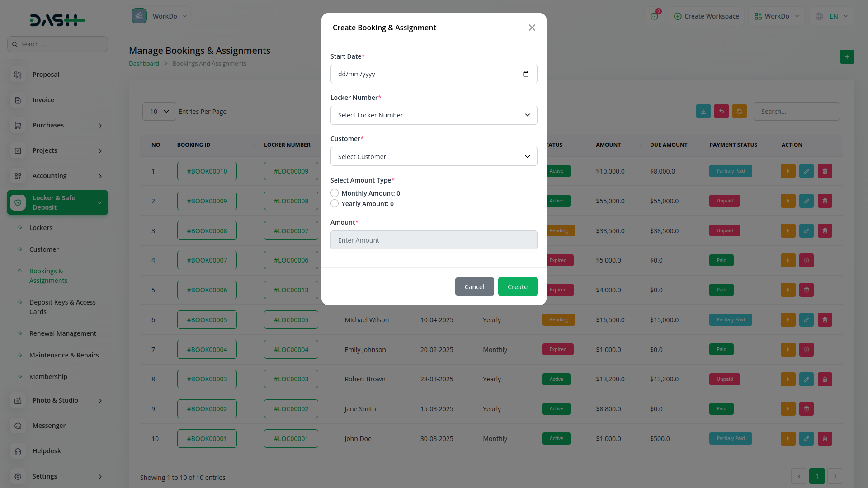868x488 pixels.
Task: Open the entries per page dropdown
Action: click(159, 112)
